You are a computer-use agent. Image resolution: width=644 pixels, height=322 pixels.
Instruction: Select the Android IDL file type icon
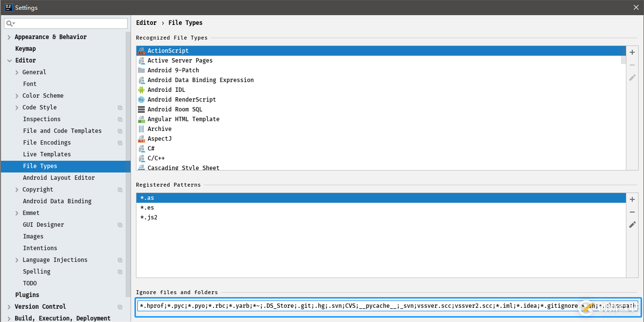(x=141, y=90)
